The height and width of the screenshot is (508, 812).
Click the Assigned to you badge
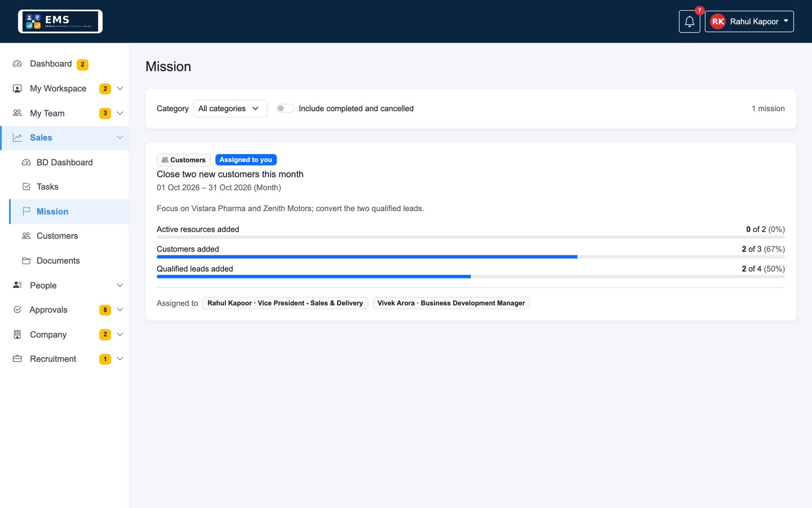tap(246, 160)
